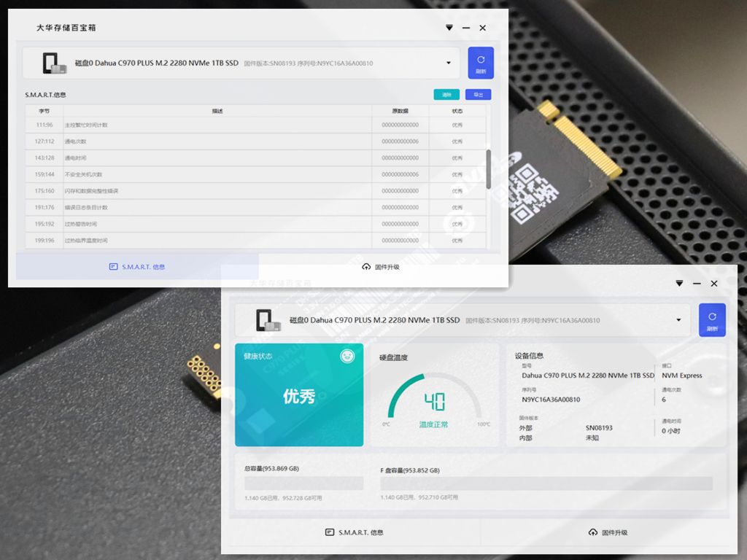Click the disk drive icon beside S.M.A.R.T. window's disk name
The height and width of the screenshot is (560, 747).
click(x=54, y=63)
